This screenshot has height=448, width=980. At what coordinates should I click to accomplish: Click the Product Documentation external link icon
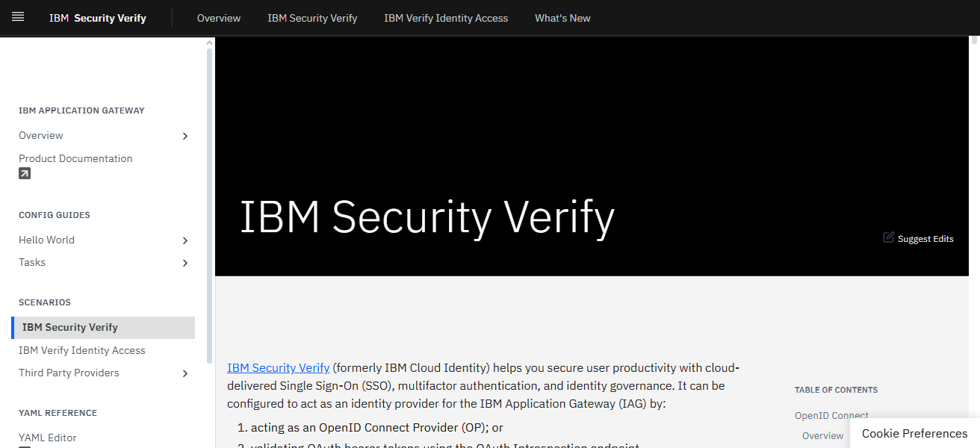[x=24, y=172]
